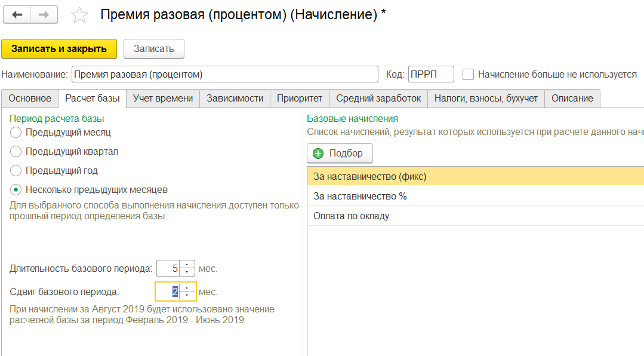Go to Налоги, взносы, бухучет tab
644x356 pixels.
pyautogui.click(x=486, y=99)
